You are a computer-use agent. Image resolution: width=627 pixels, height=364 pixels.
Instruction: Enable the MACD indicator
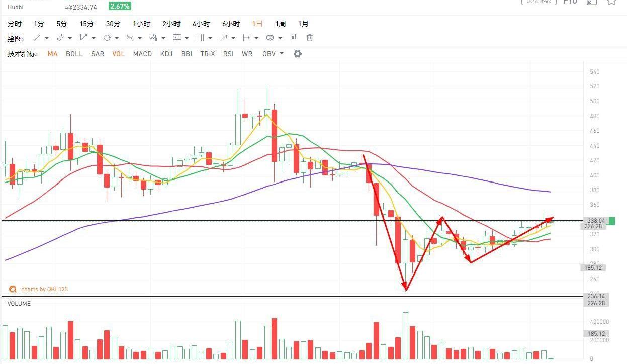coord(142,54)
